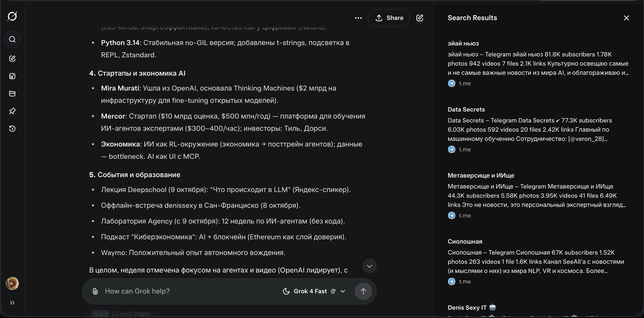
Task: Click the compose new chat icon beside Share
Action: click(x=419, y=18)
